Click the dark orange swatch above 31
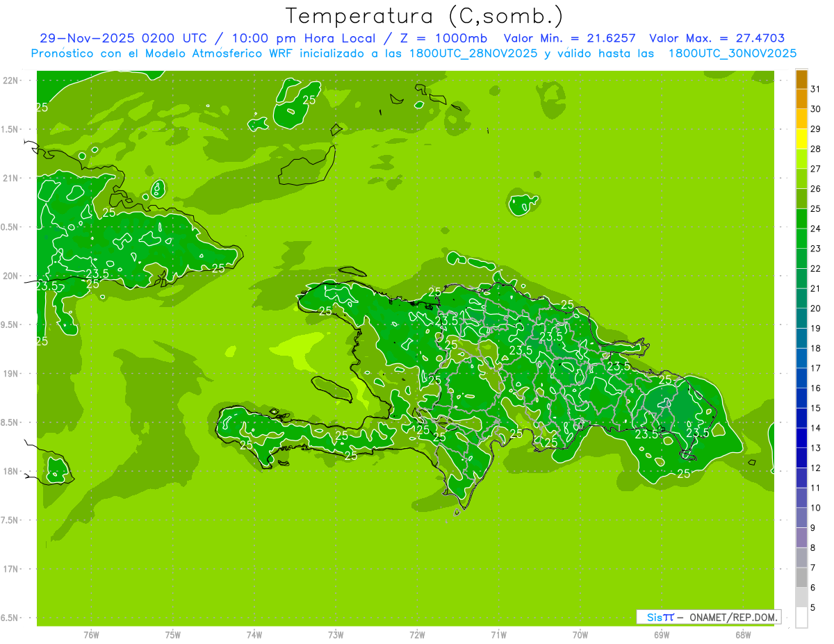The width and height of the screenshot is (834, 644). (801, 80)
